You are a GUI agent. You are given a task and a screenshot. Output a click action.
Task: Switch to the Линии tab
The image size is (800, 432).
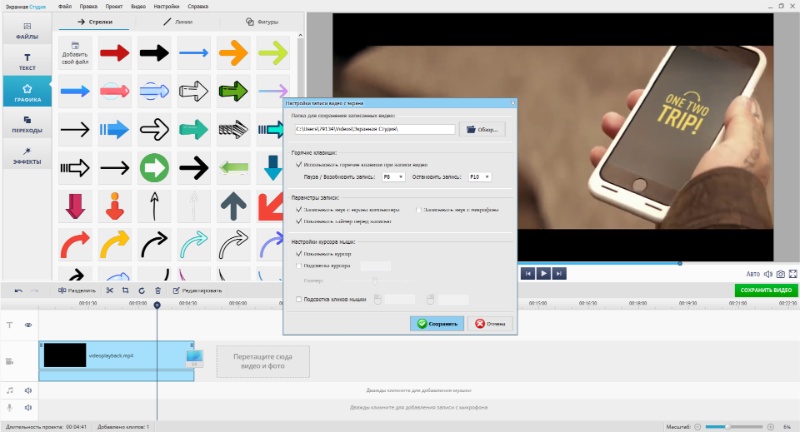coord(178,22)
